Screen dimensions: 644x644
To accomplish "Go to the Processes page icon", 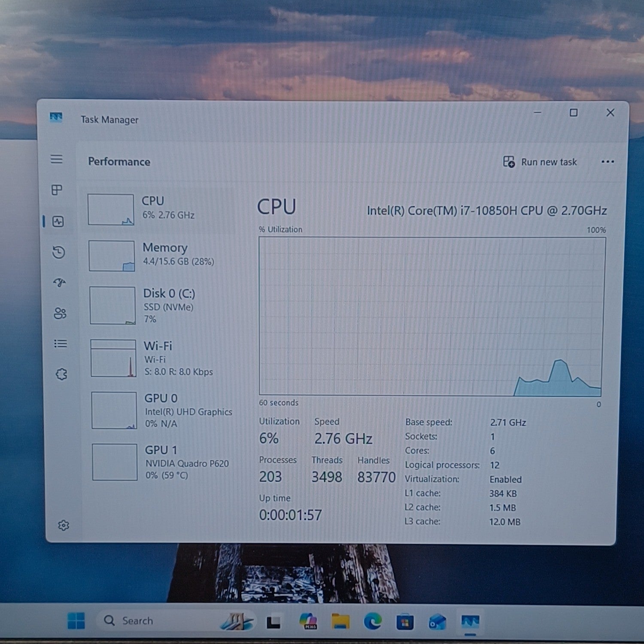I will [57, 190].
